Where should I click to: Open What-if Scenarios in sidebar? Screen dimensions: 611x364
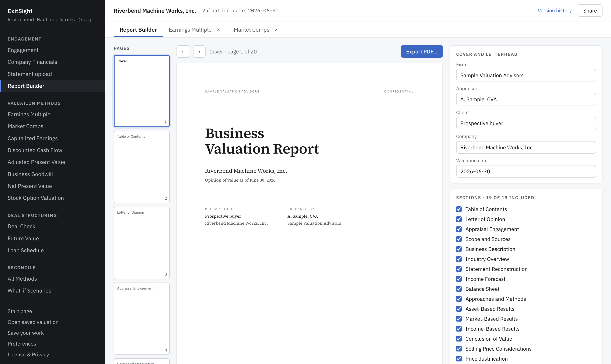(x=52, y=291)
